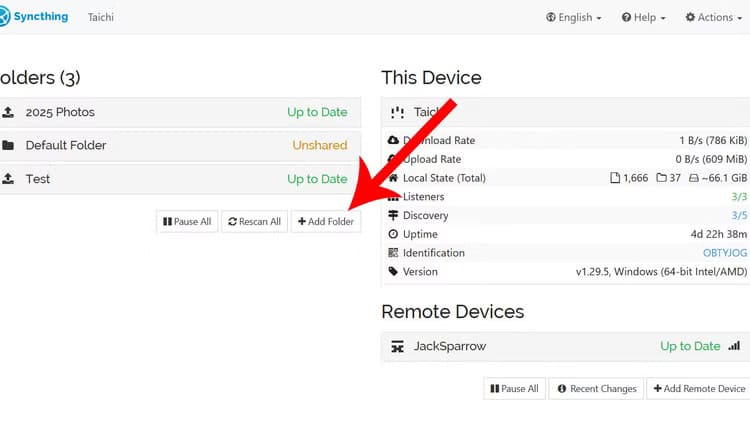Open Recent Changes
750x422 pixels.
[596, 388]
